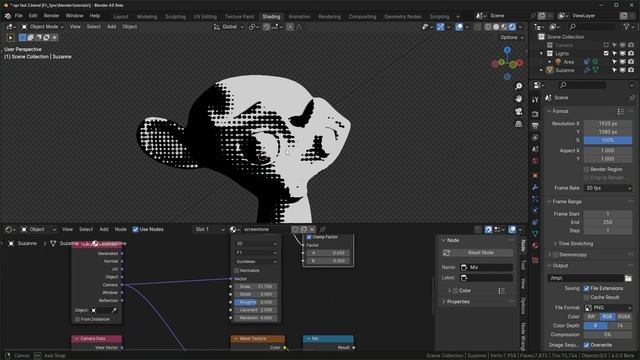
Task: Switch to the Geometry Nodes workspace tab
Action: pos(402,17)
